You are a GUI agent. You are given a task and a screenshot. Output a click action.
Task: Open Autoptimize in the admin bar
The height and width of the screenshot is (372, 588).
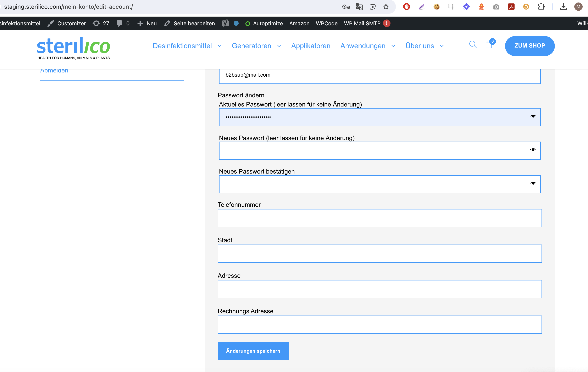(264, 23)
